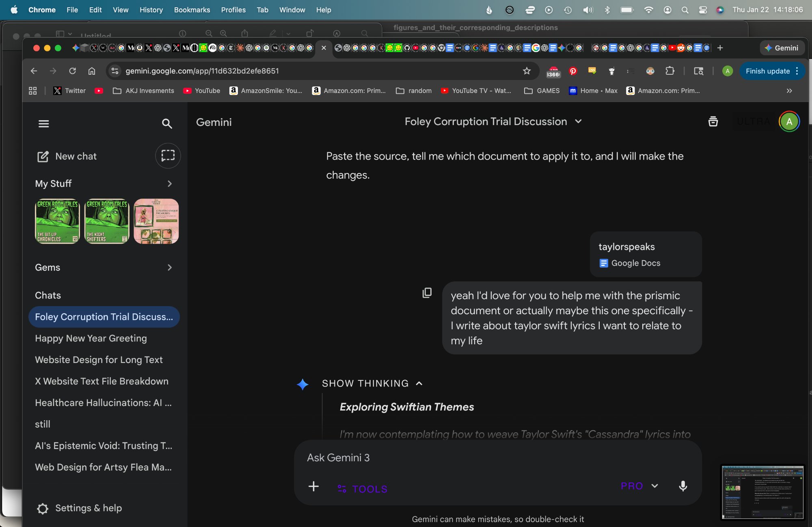812x527 pixels.
Task: Click the sidebar search magnifier icon
Action: coord(167,123)
